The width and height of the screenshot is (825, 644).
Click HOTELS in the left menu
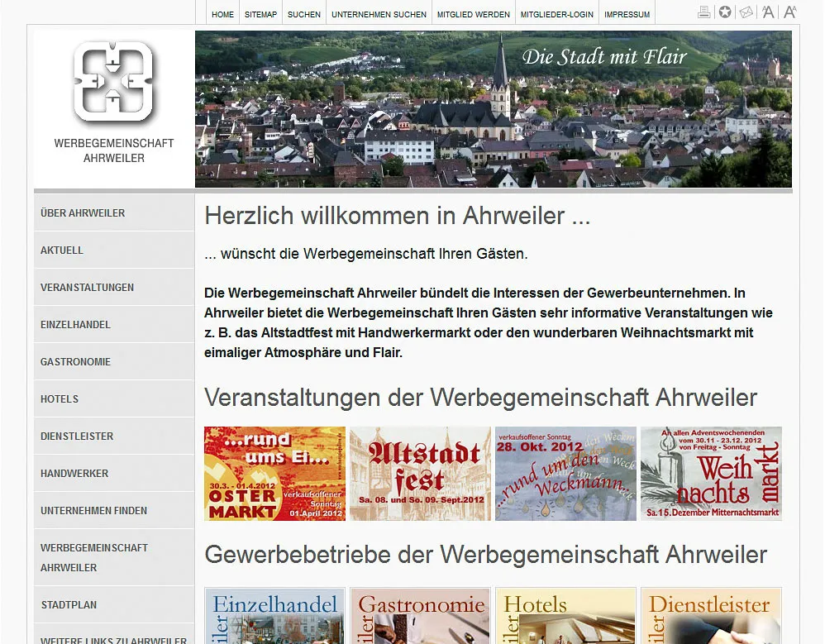pyautogui.click(x=59, y=398)
